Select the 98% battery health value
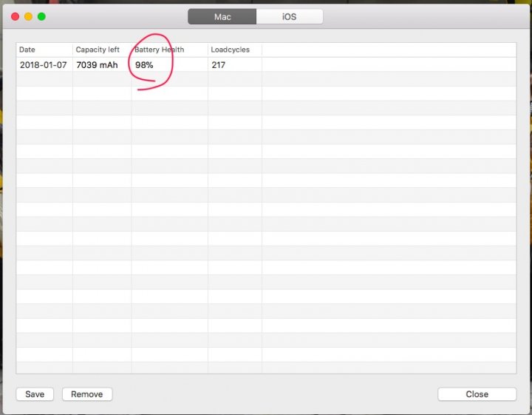The height and width of the screenshot is (415, 532). point(144,65)
